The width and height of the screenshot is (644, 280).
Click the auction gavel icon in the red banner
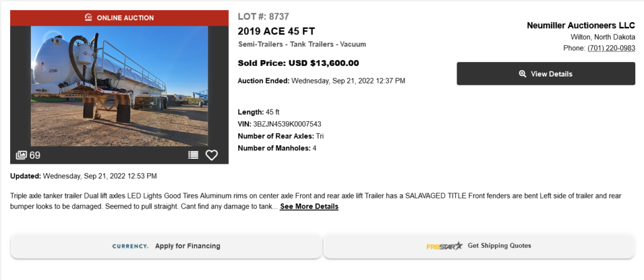tap(88, 18)
